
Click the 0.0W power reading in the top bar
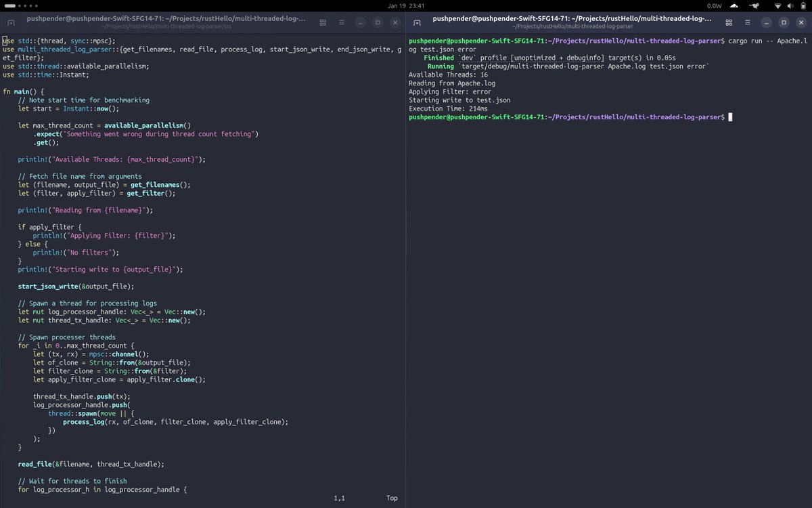(x=714, y=5)
